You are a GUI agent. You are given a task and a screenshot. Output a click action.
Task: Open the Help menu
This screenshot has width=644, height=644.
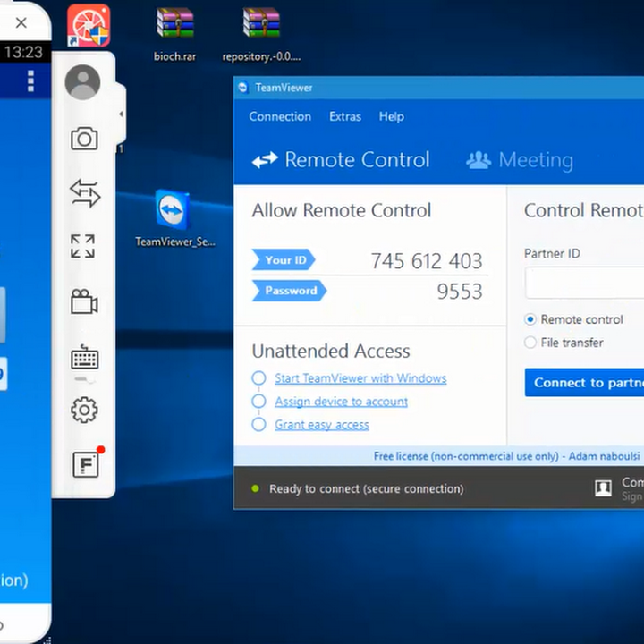tap(392, 116)
